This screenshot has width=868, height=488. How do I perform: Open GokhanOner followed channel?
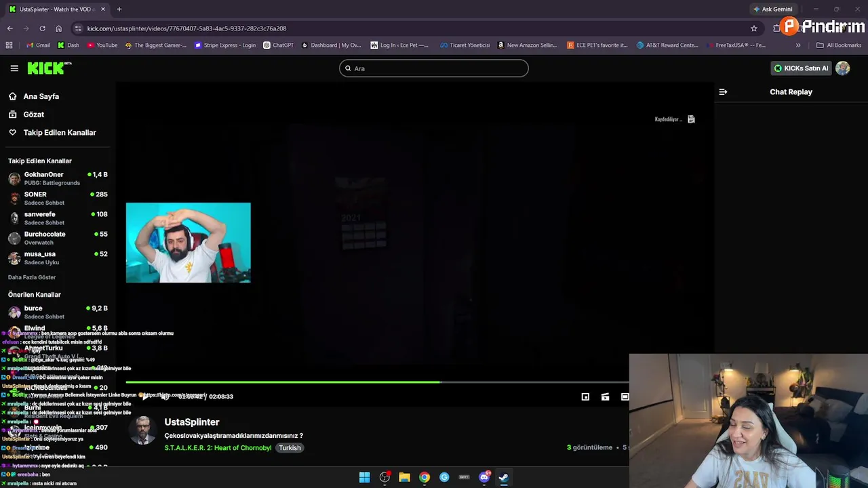58,178
